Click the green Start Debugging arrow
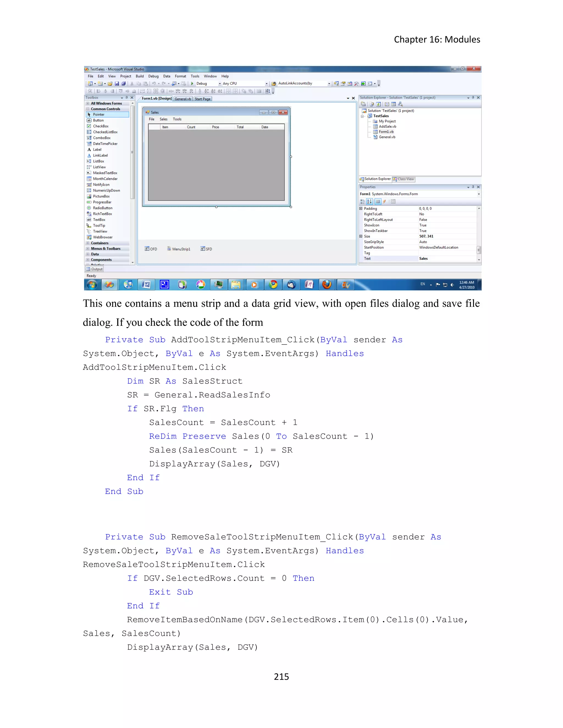The image size is (563, 728). (192, 84)
